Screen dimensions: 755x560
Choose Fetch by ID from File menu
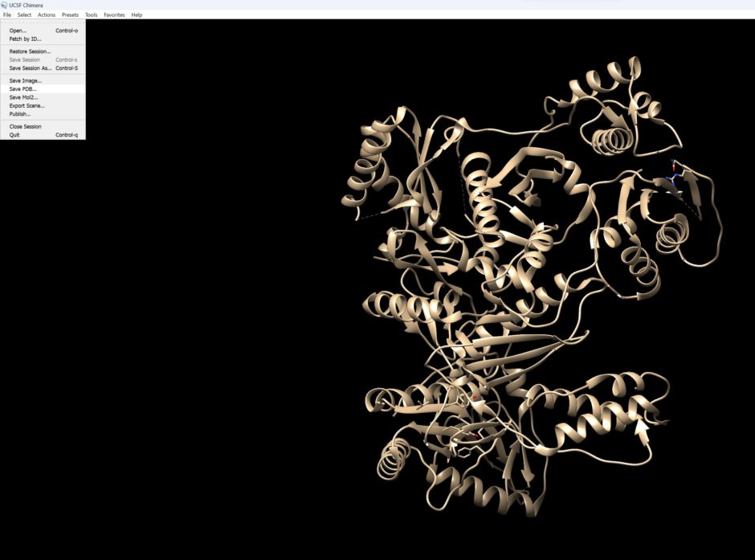click(x=24, y=39)
